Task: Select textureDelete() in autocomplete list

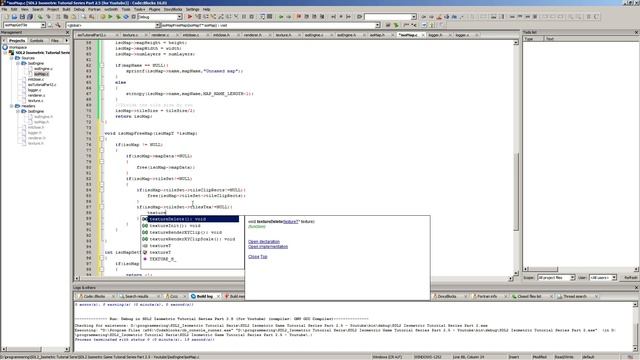Action: (190, 219)
